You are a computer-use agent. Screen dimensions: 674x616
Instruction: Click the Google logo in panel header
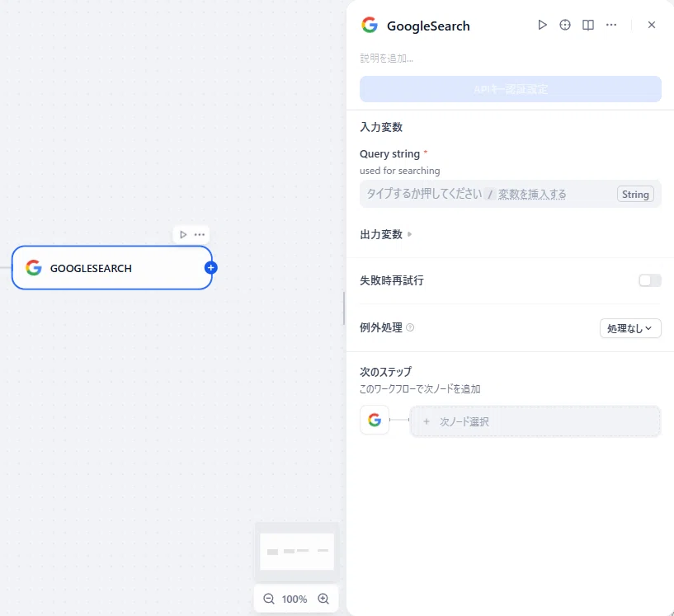click(370, 25)
